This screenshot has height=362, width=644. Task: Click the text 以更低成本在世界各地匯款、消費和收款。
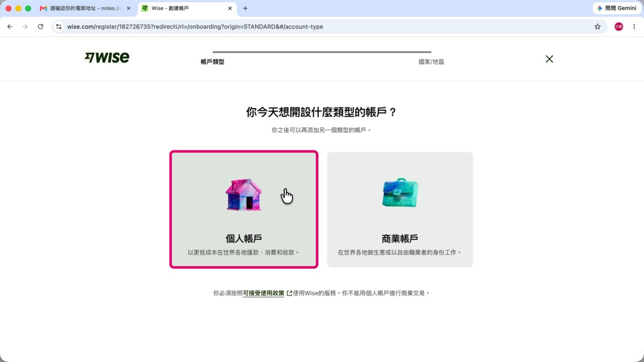pyautogui.click(x=244, y=252)
